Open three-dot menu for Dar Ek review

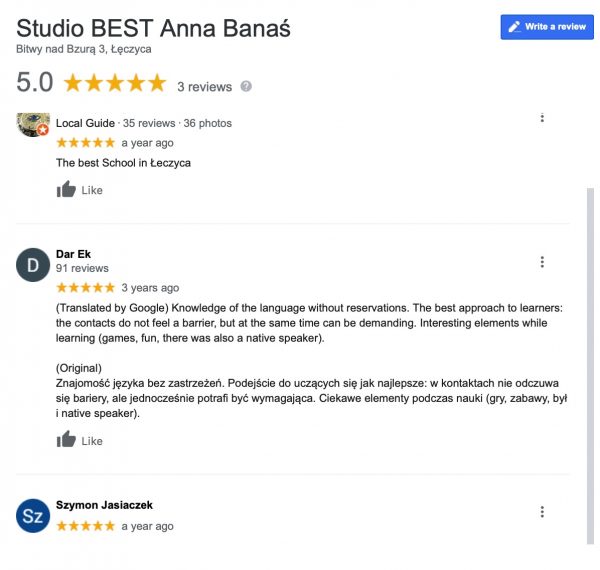tap(542, 262)
